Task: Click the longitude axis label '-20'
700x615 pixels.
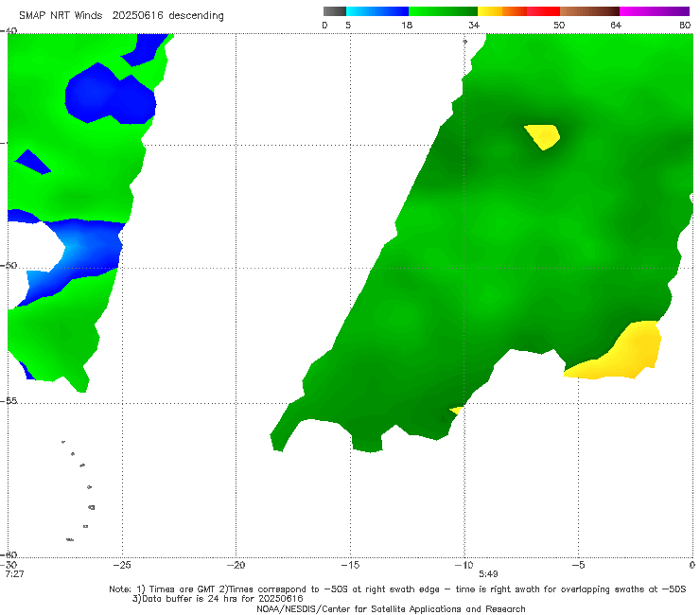Action: click(x=236, y=565)
